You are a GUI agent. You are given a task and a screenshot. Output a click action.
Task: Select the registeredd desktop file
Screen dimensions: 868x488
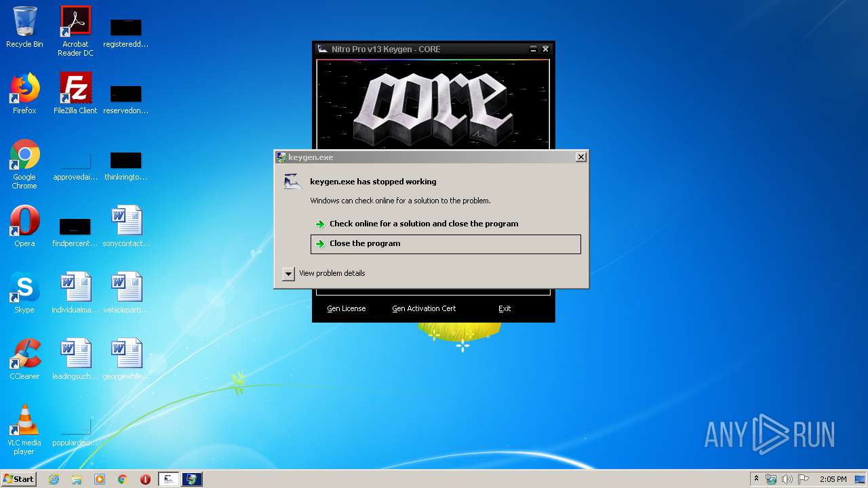point(126,33)
